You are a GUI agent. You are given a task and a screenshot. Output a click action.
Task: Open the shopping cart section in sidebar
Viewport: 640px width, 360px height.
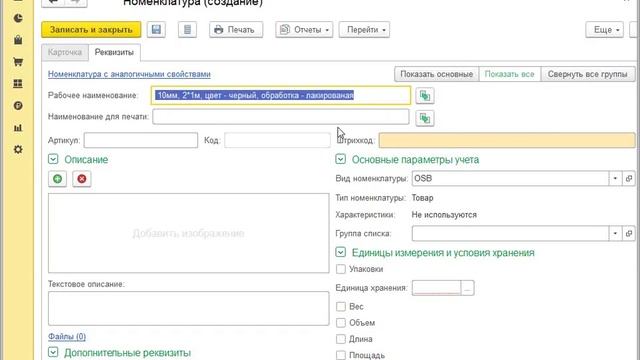tap(18, 62)
